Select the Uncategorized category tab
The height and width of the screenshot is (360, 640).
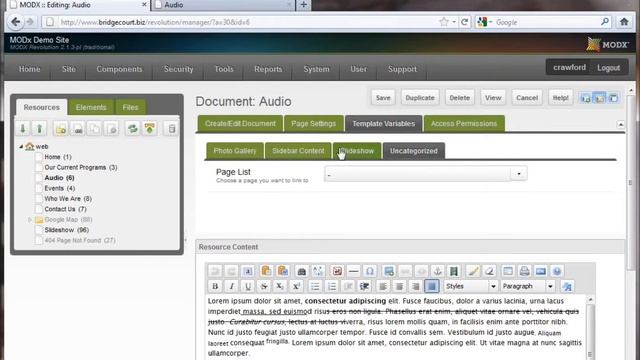(413, 151)
